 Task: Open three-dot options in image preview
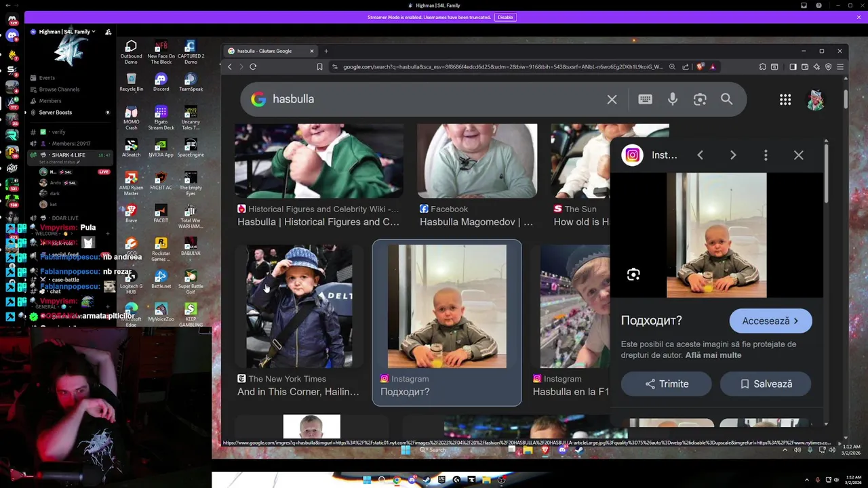[x=766, y=155]
